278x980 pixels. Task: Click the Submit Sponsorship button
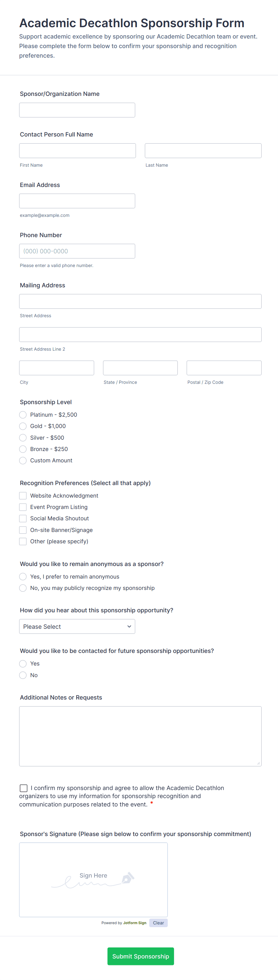click(140, 956)
